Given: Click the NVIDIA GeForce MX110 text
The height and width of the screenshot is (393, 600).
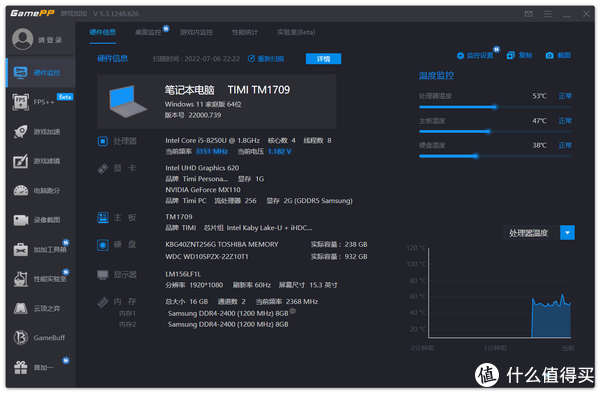Looking at the screenshot, I should [203, 190].
